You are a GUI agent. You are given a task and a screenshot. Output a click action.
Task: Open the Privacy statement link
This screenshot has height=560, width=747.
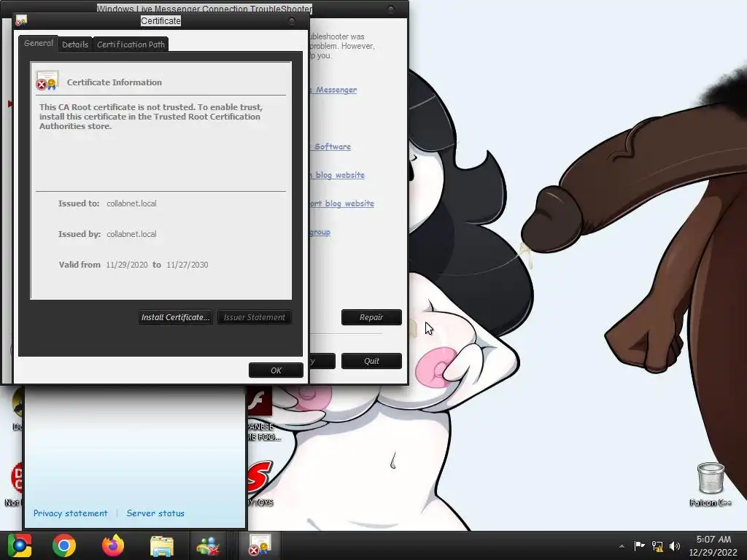pos(71,513)
